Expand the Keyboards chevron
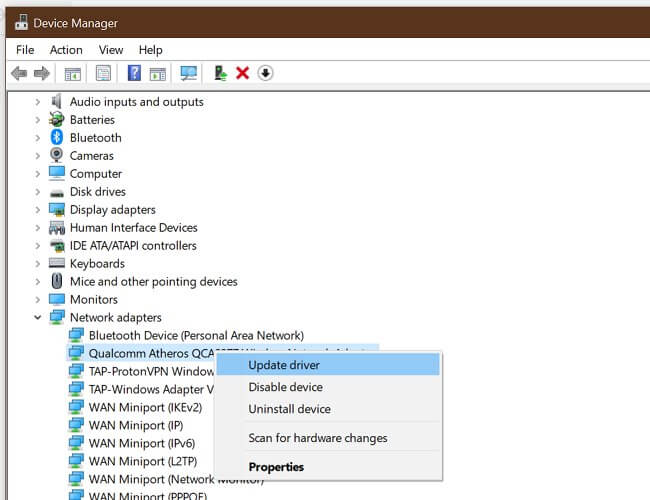This screenshot has width=650, height=500. 38,263
